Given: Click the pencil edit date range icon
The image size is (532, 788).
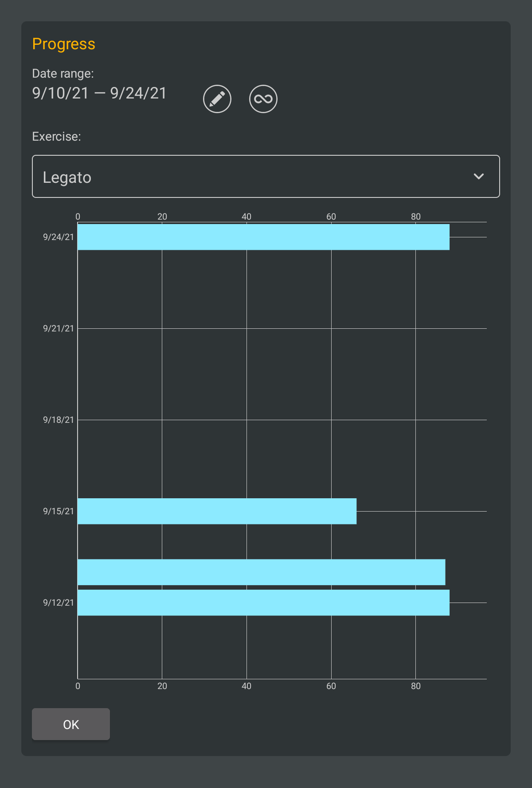Looking at the screenshot, I should (217, 99).
